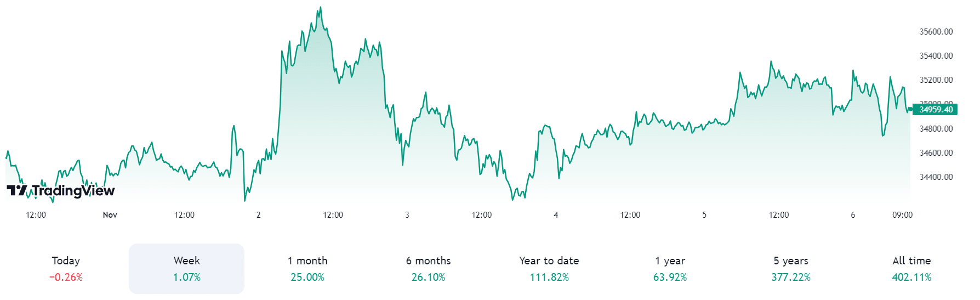Switch to the 1 year tab
This screenshot has width=980, height=300.
click(670, 268)
